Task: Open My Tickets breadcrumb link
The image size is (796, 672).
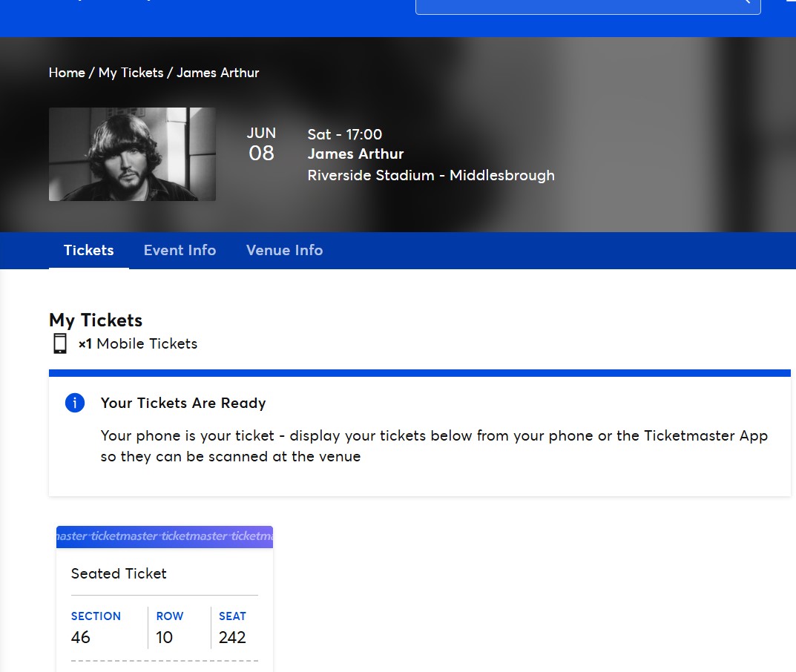Action: click(x=131, y=73)
